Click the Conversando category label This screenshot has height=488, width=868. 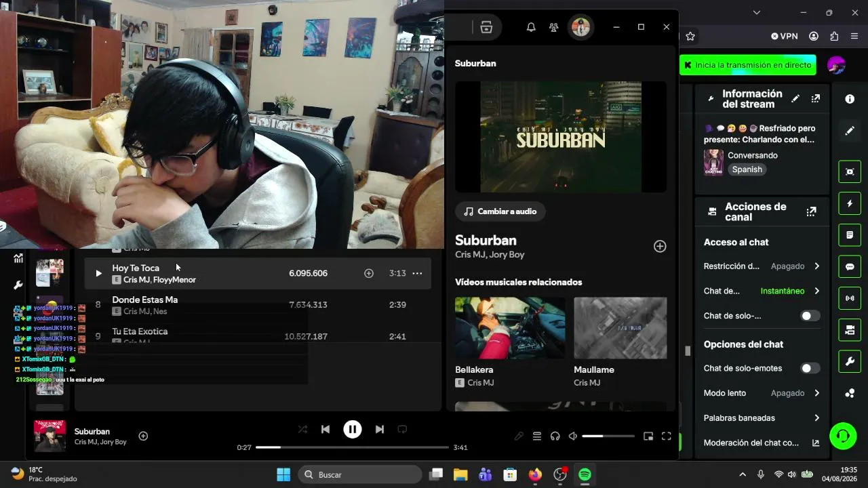coord(753,155)
